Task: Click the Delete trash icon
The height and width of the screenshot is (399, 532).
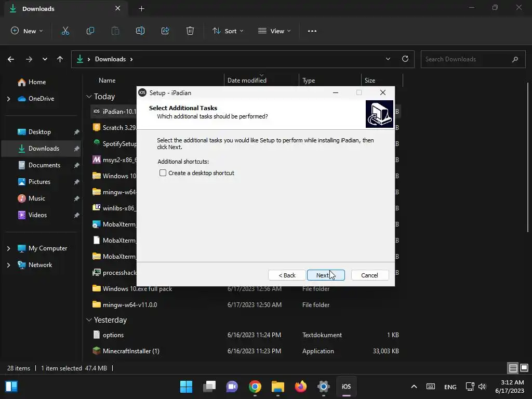Action: click(x=190, y=31)
